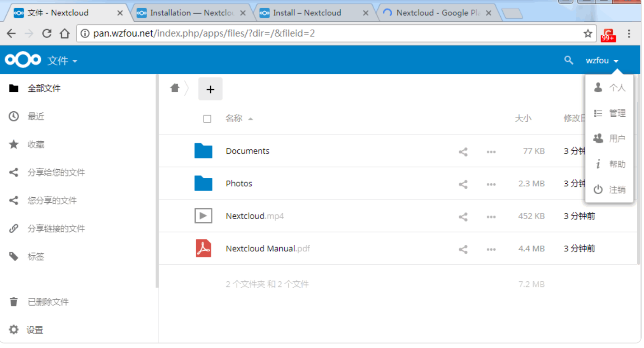Screen dimensions: 644x348
Task: Open more actions for Documents
Action: coord(491,152)
